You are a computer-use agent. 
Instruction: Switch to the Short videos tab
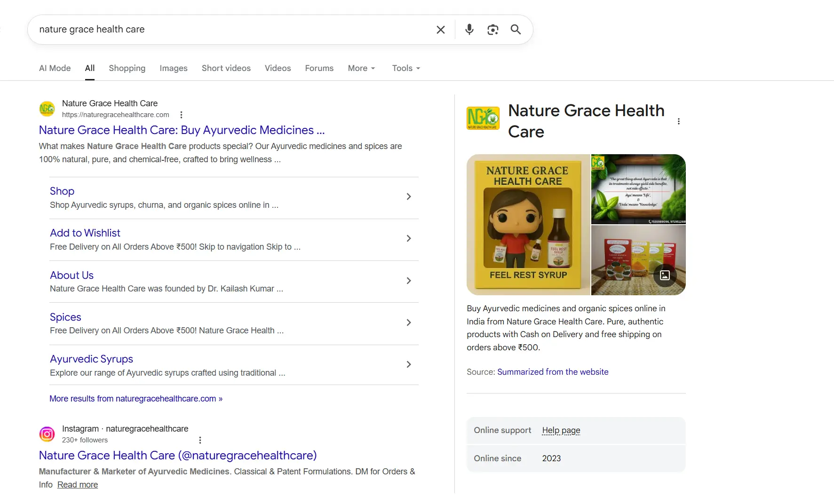tap(226, 68)
